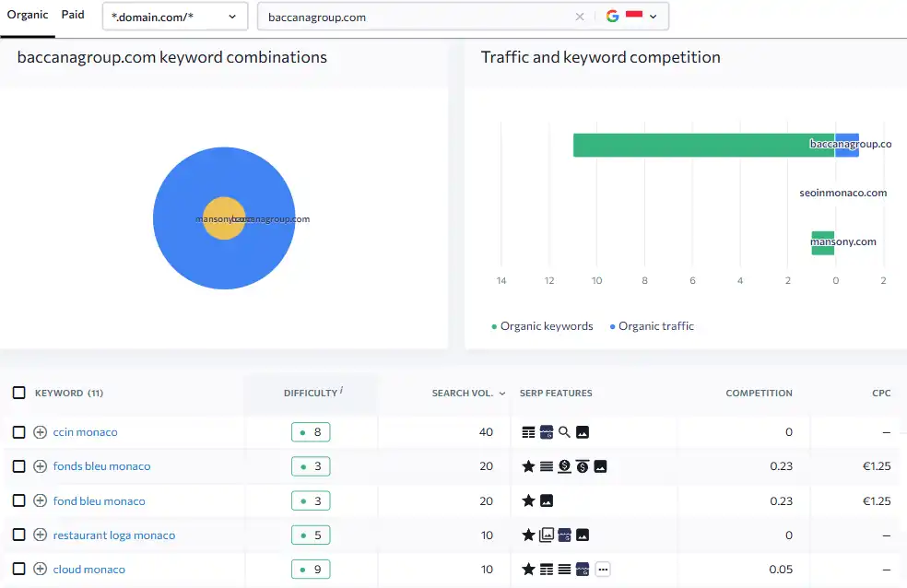Sort by Search Vol. column arrow
Screen dimensions: 907x588
pyautogui.click(x=502, y=394)
